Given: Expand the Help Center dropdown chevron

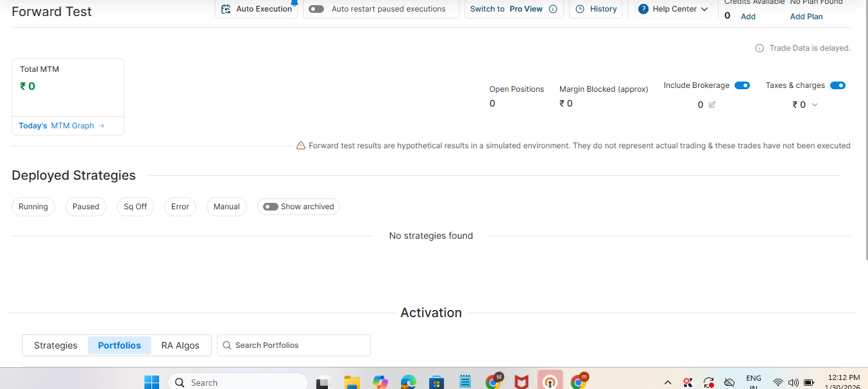Looking at the screenshot, I should coord(704,9).
